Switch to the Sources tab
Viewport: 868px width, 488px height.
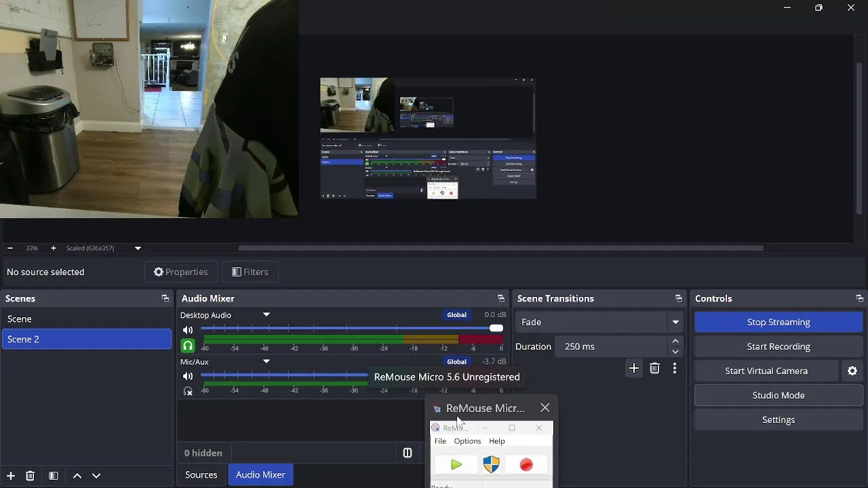coord(201,474)
